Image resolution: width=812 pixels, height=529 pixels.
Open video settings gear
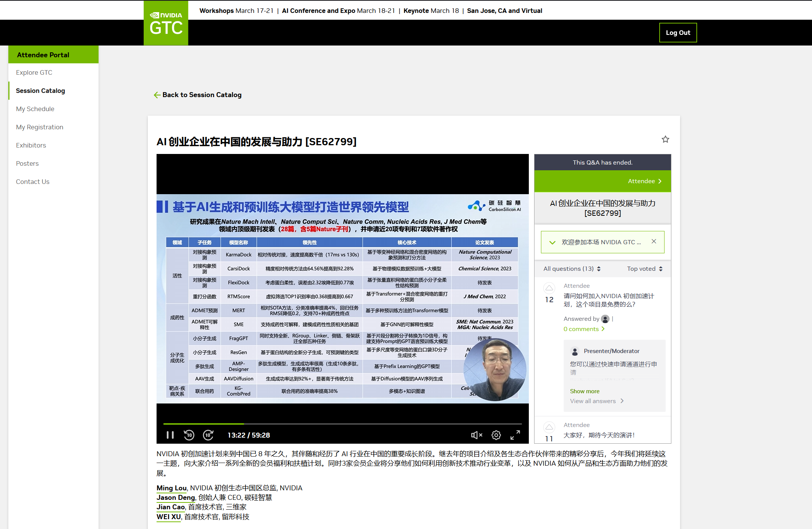tap(496, 435)
